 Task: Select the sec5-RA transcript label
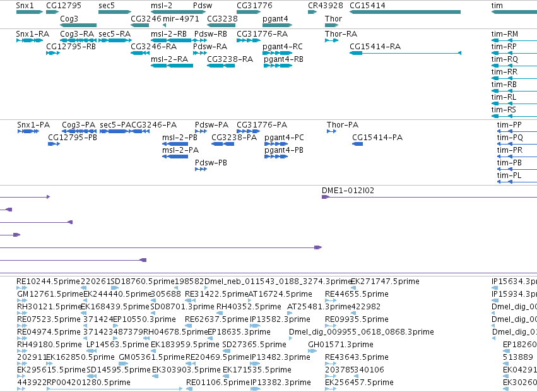115,34
